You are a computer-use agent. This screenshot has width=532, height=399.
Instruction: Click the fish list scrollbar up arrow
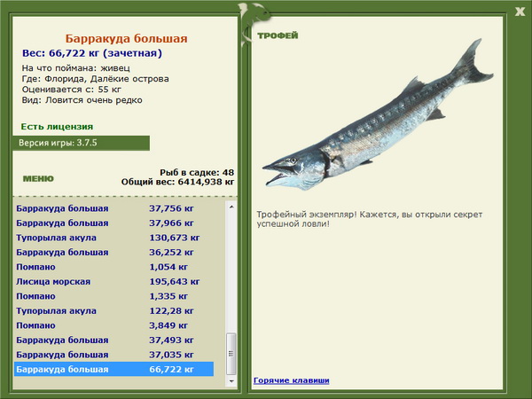[x=231, y=207]
